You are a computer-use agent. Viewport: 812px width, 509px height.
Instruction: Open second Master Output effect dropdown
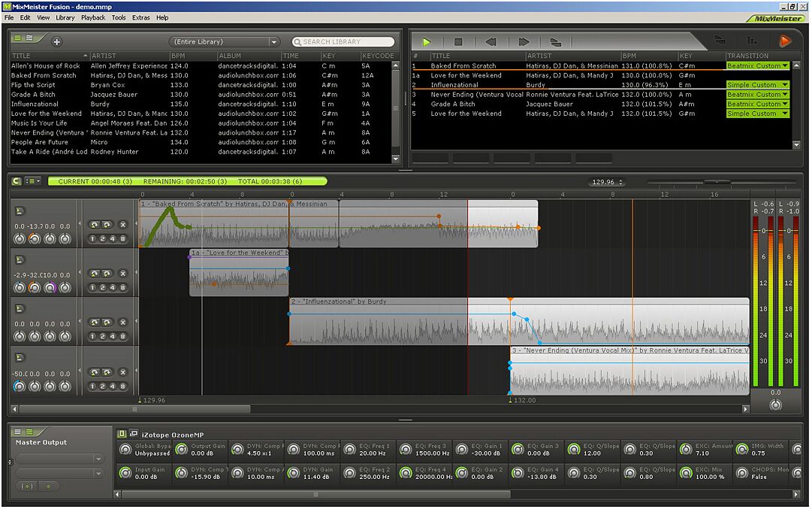[x=59, y=473]
